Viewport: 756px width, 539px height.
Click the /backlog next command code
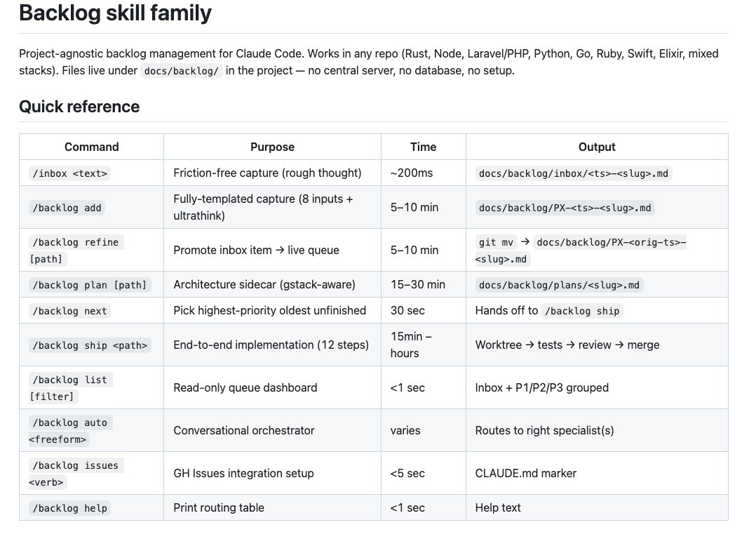click(70, 311)
